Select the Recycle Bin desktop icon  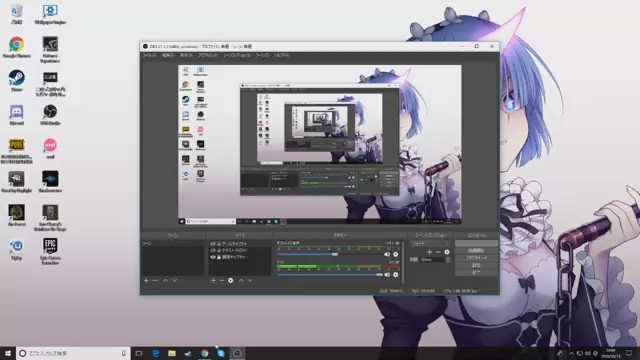[16, 14]
